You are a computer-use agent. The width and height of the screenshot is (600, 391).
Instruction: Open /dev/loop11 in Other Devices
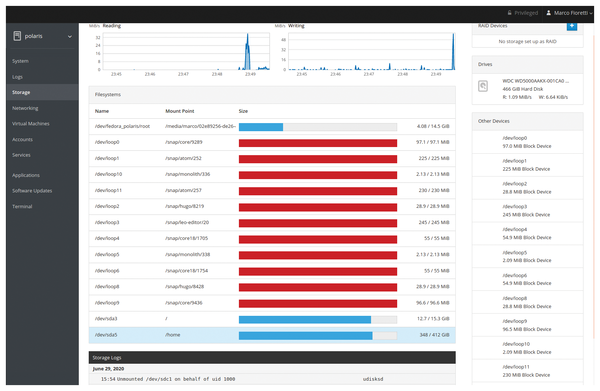(x=527, y=371)
